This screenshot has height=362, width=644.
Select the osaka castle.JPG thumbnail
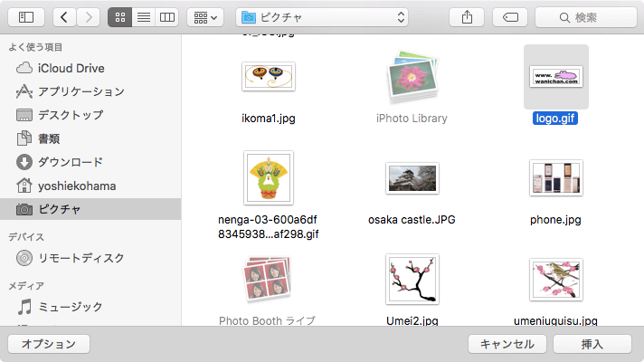[412, 179]
